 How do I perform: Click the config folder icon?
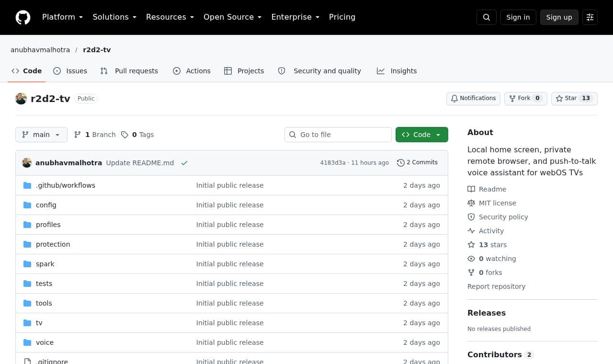click(27, 205)
